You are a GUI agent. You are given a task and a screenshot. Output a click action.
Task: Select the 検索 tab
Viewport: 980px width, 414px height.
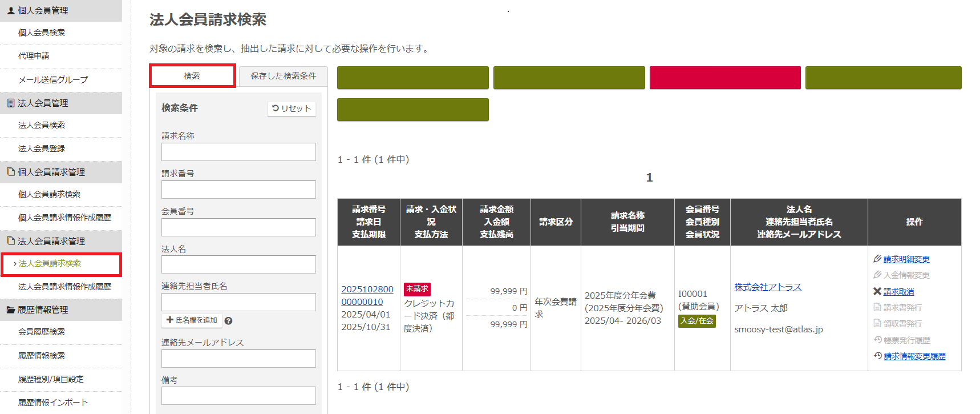pos(192,76)
